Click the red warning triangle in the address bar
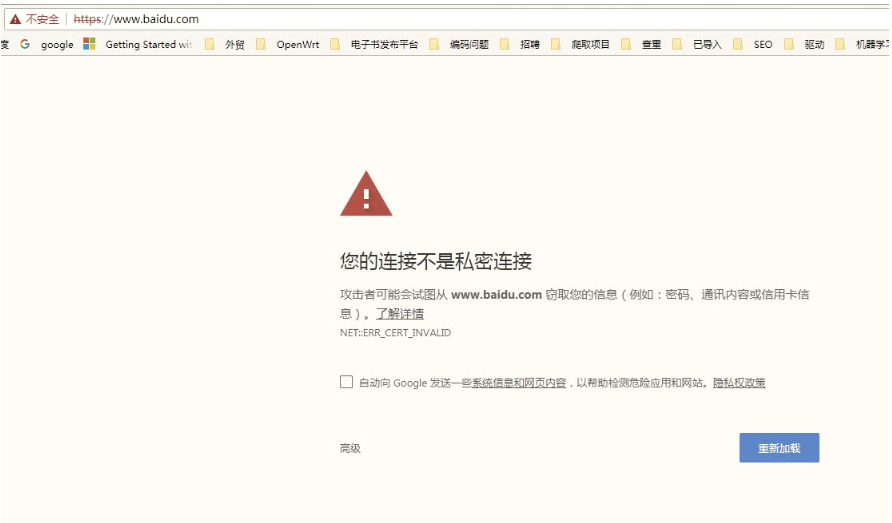The image size is (892, 523). [x=15, y=19]
